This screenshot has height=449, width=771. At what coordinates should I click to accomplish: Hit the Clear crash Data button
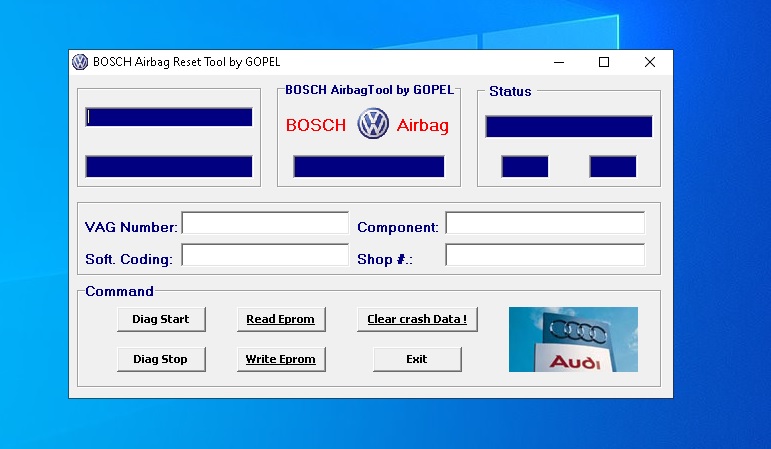[417, 319]
